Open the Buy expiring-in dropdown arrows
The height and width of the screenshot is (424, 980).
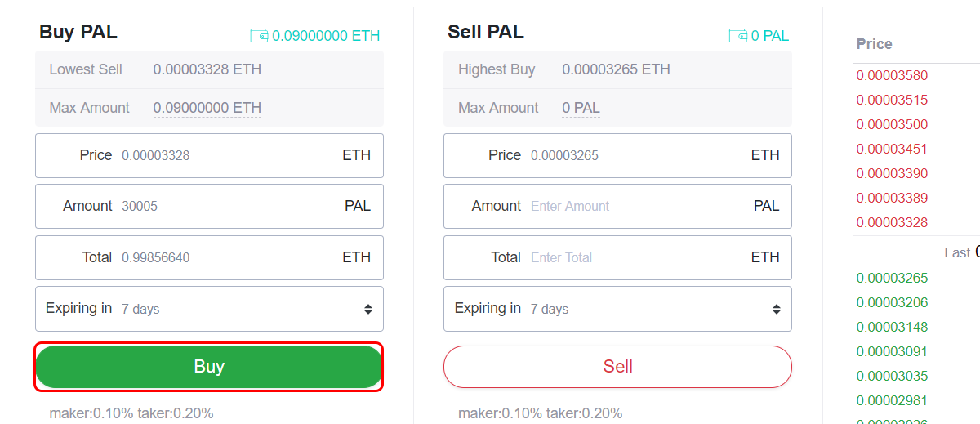[x=368, y=309]
